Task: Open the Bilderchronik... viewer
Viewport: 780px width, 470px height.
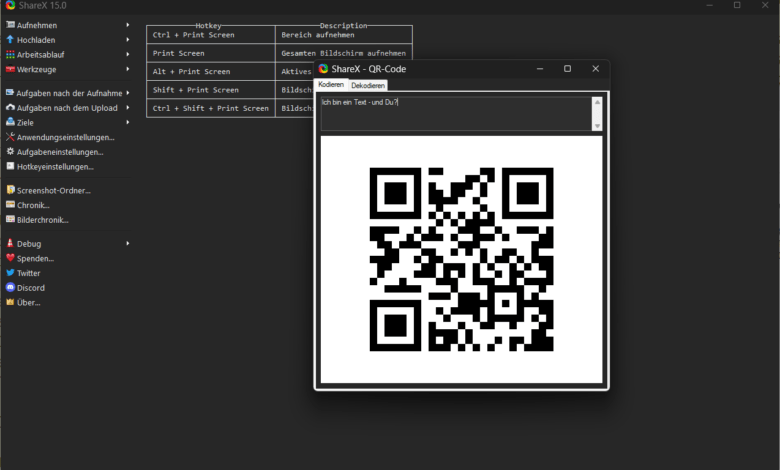Action: tap(43, 220)
